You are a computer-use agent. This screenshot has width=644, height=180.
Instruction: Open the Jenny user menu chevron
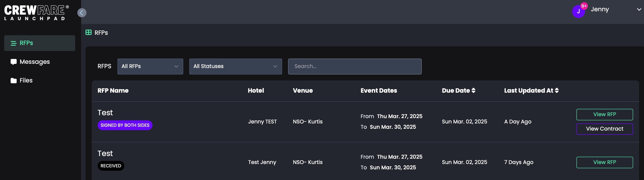point(639,10)
